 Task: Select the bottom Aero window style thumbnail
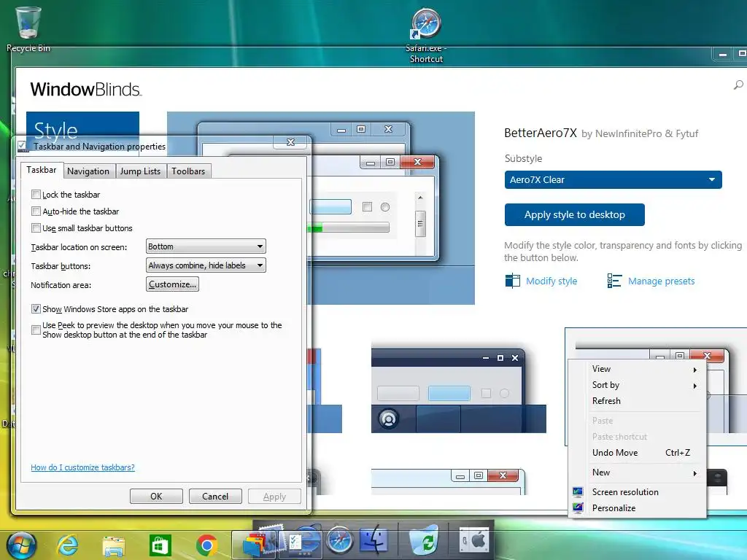tap(449, 481)
